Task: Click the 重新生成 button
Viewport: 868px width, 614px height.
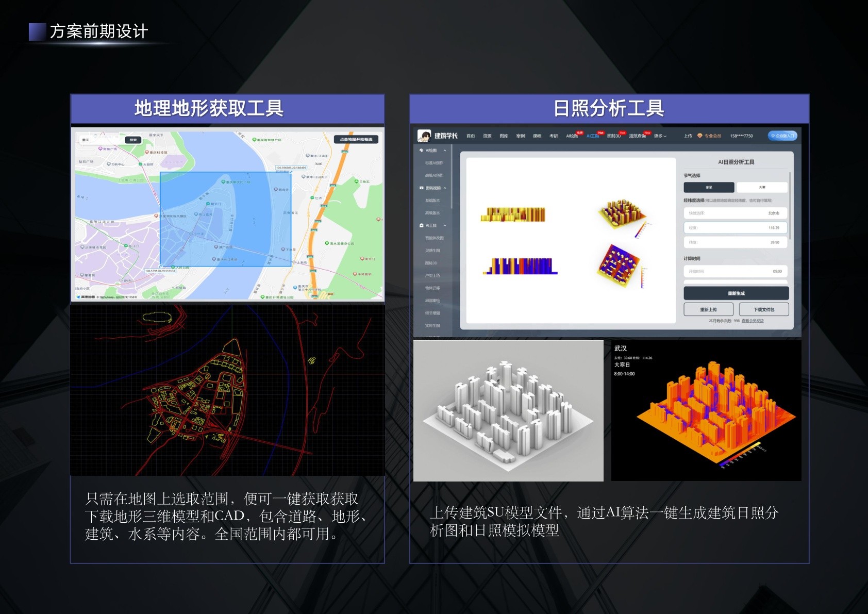Action: (736, 293)
